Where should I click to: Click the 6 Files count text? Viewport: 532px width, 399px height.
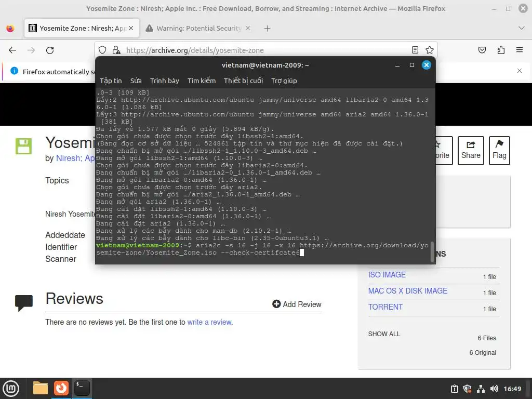(487, 338)
